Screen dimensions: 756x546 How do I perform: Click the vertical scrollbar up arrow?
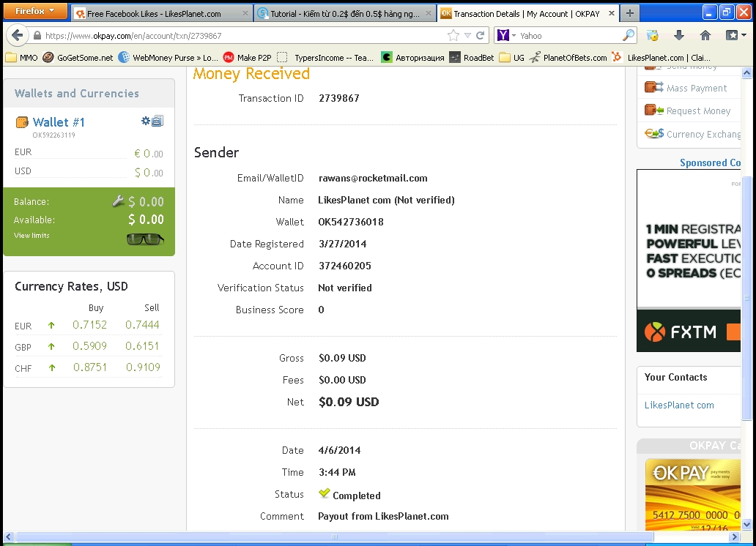pyautogui.click(x=746, y=72)
